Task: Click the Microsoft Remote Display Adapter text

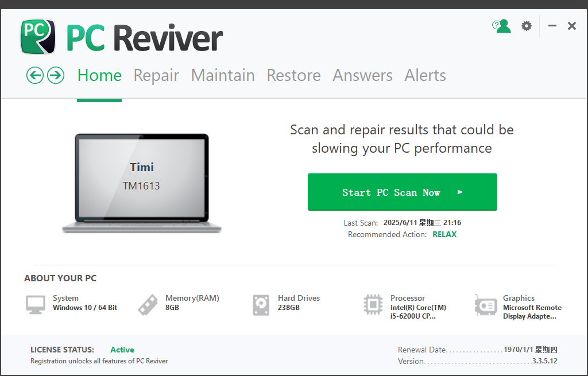Action: pos(532,312)
